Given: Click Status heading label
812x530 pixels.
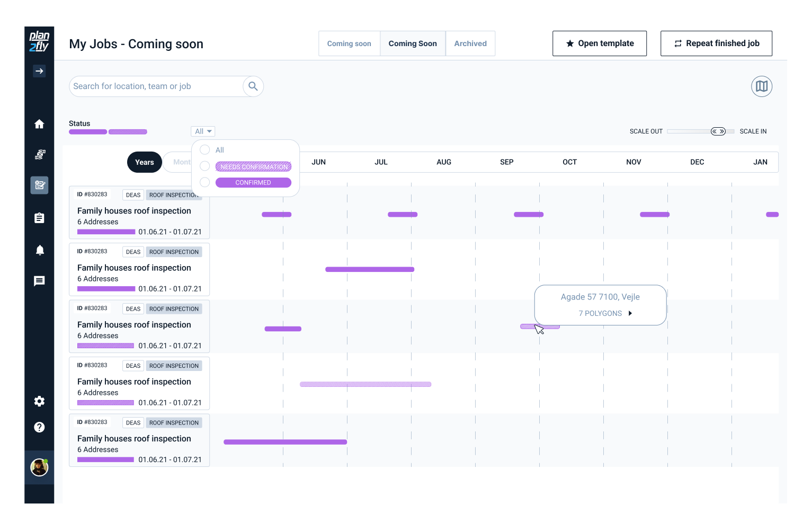Looking at the screenshot, I should pyautogui.click(x=79, y=123).
